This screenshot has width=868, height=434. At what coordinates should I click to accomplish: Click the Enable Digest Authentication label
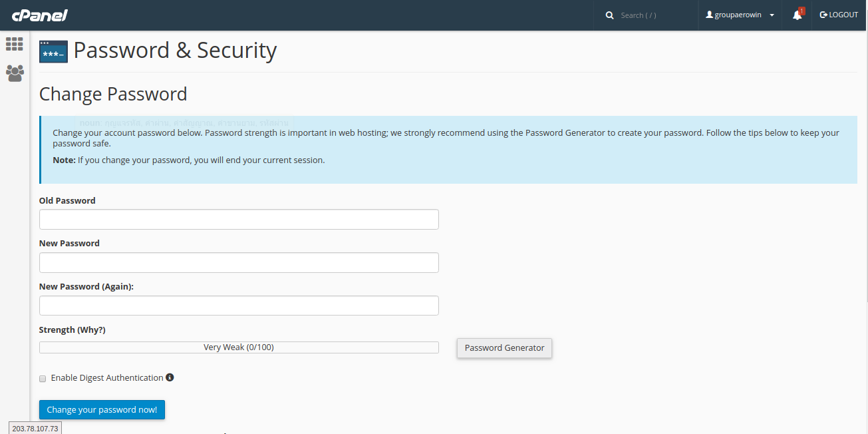(x=106, y=378)
